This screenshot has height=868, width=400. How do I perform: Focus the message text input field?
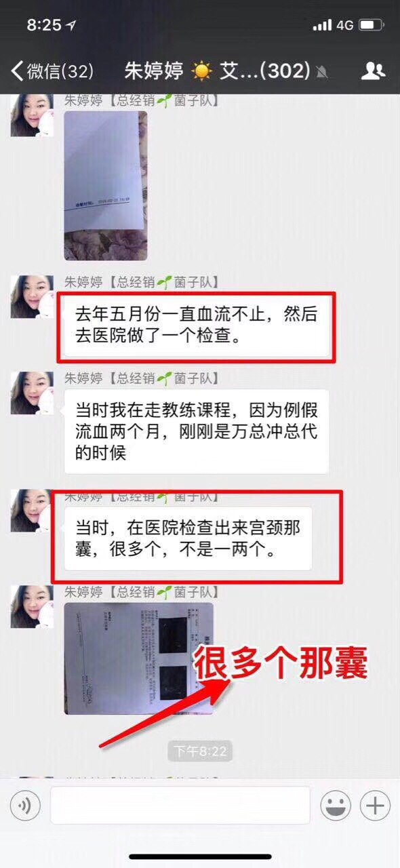coord(180,806)
